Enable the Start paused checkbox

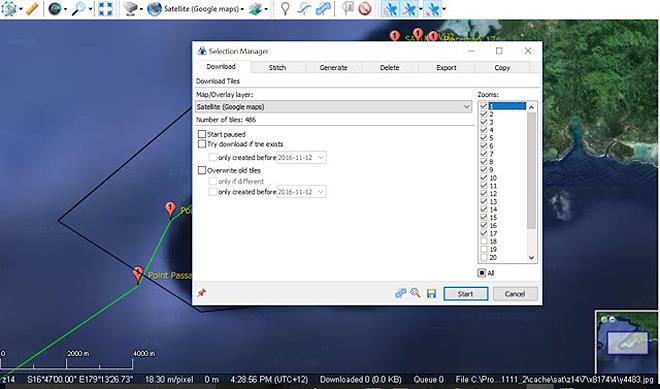202,134
